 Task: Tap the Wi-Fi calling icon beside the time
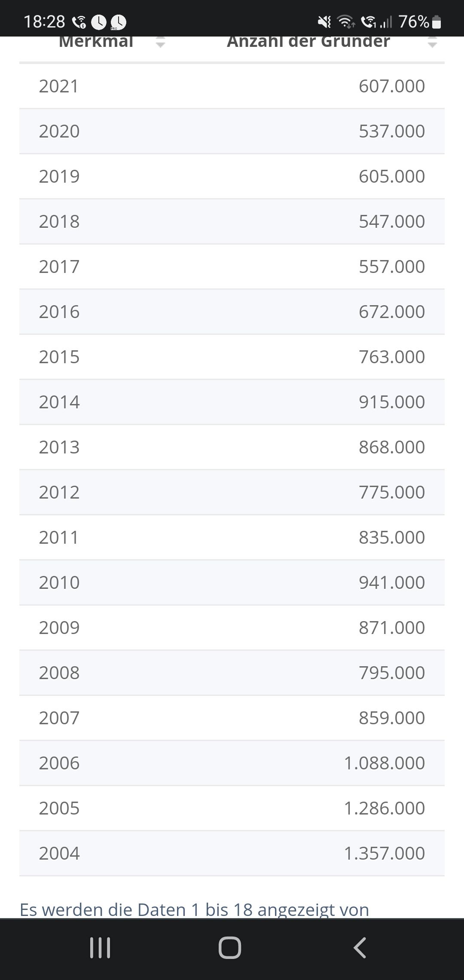[x=79, y=22]
